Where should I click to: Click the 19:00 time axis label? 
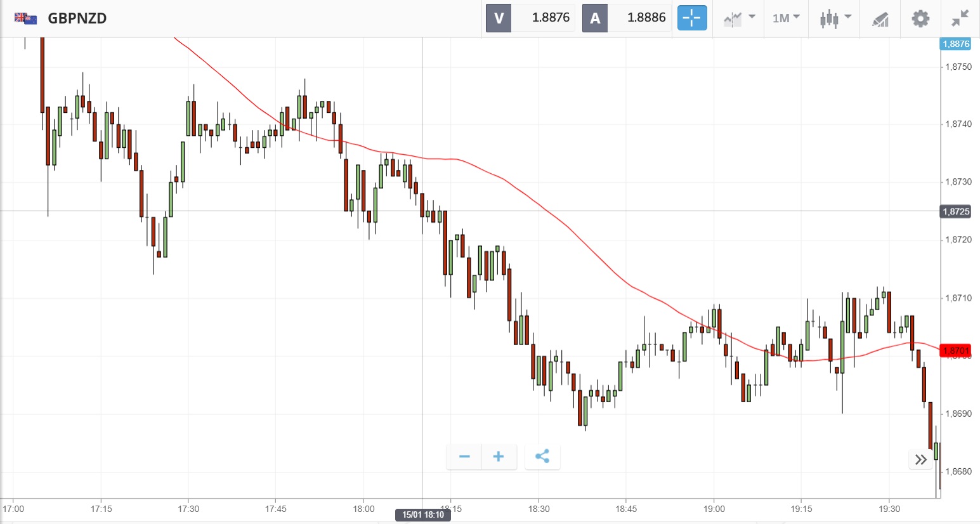click(x=714, y=509)
